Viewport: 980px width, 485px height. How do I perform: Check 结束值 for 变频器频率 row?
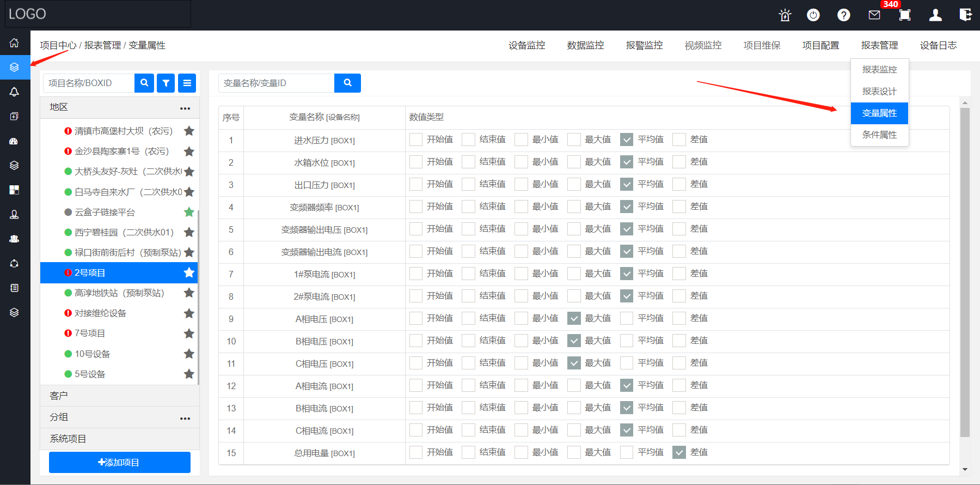click(468, 207)
